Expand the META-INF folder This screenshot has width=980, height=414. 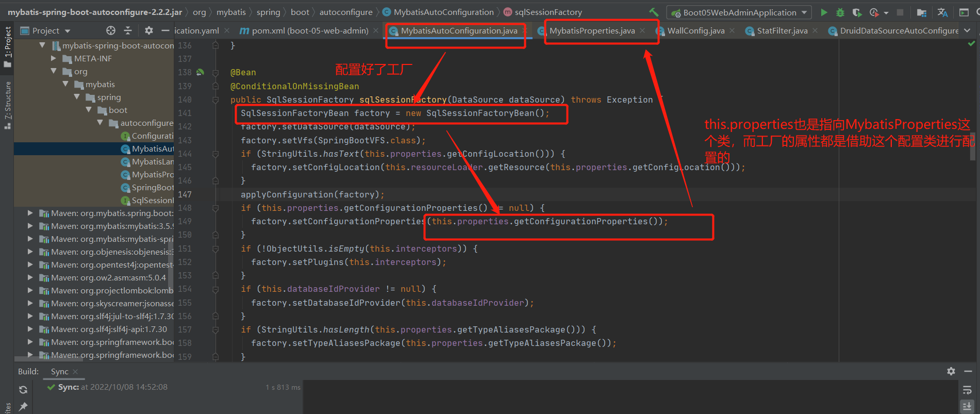coord(54,58)
